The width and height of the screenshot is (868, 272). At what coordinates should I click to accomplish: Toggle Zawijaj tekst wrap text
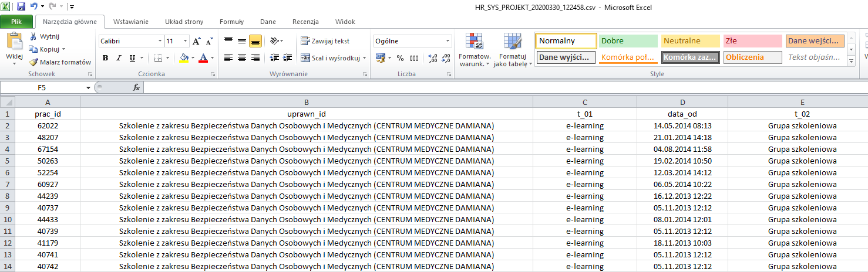(x=325, y=41)
